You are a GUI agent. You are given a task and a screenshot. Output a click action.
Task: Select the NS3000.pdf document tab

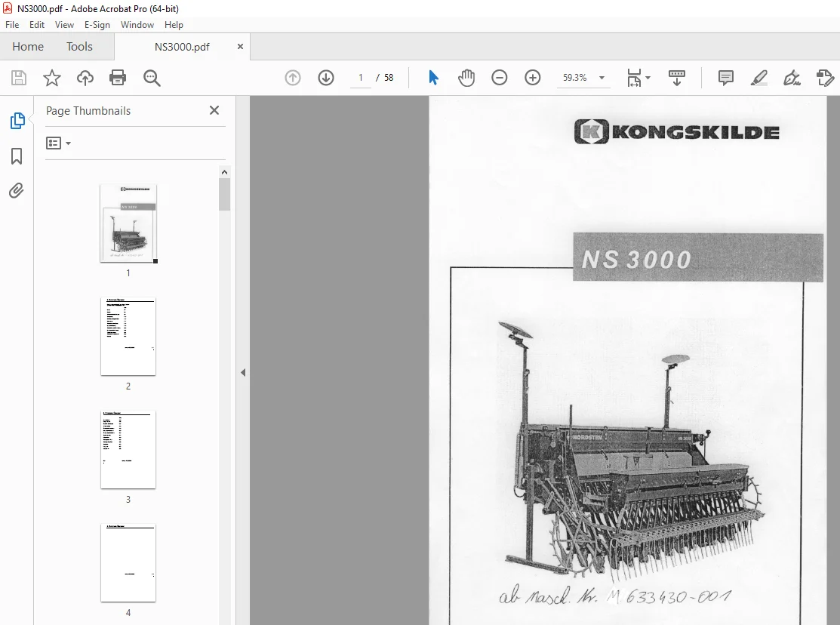tap(182, 47)
